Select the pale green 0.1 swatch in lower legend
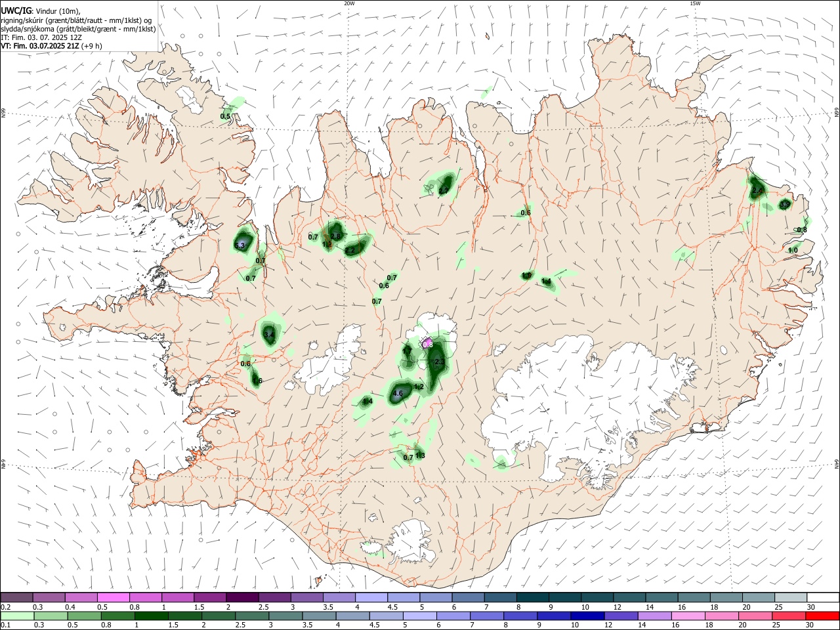Image resolution: width=840 pixels, height=630 pixels. click(17, 616)
